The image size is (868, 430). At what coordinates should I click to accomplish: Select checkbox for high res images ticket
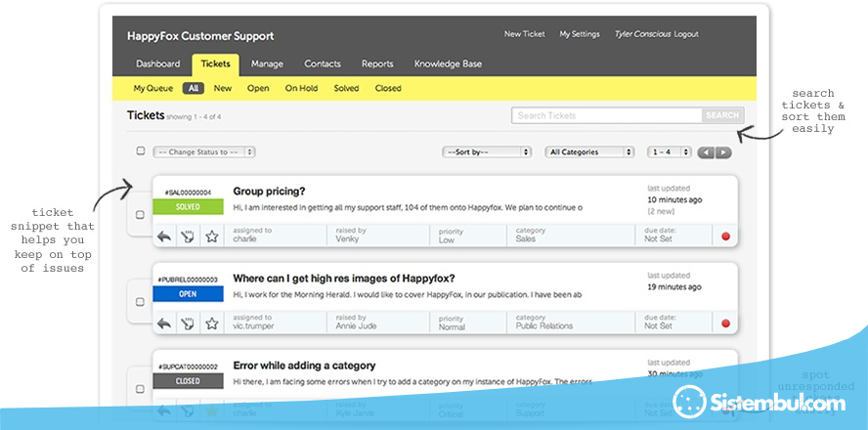[x=140, y=302]
